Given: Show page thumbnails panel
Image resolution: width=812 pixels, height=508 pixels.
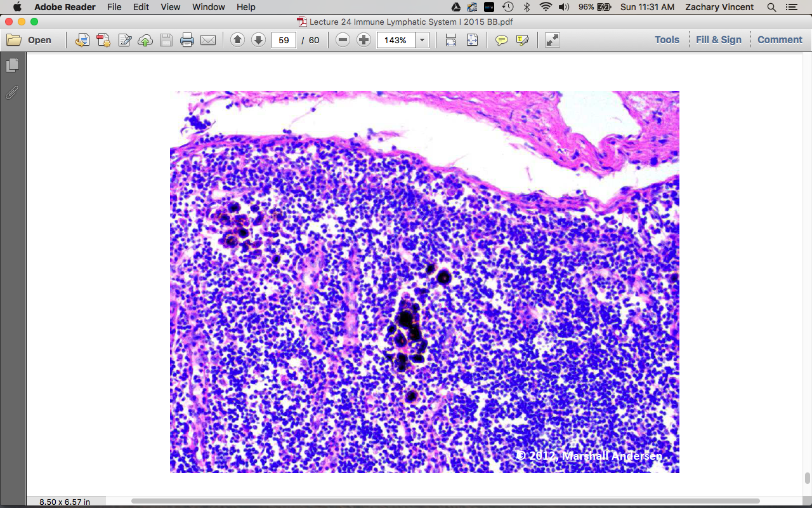Looking at the screenshot, I should (x=12, y=65).
